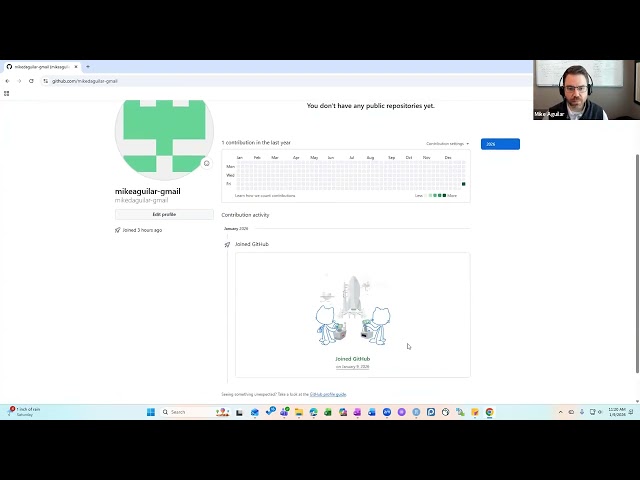
Task: Open the GitHub profile guide link
Action: click(x=328, y=394)
